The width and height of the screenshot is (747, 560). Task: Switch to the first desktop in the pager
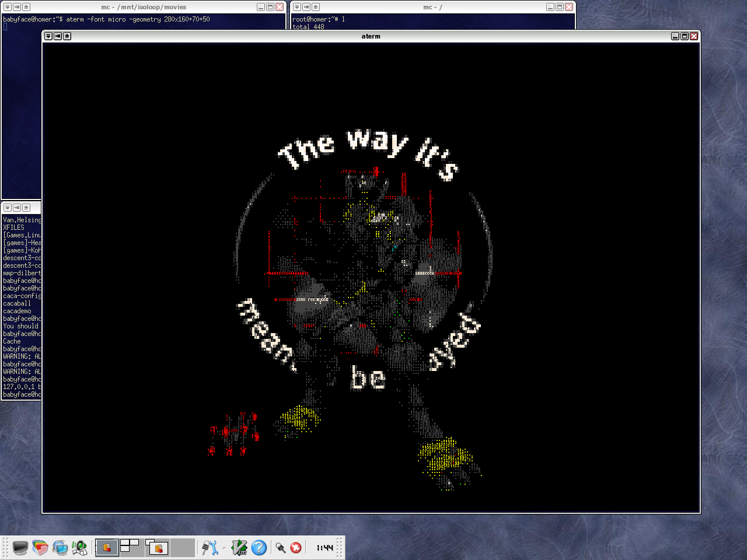point(107,548)
